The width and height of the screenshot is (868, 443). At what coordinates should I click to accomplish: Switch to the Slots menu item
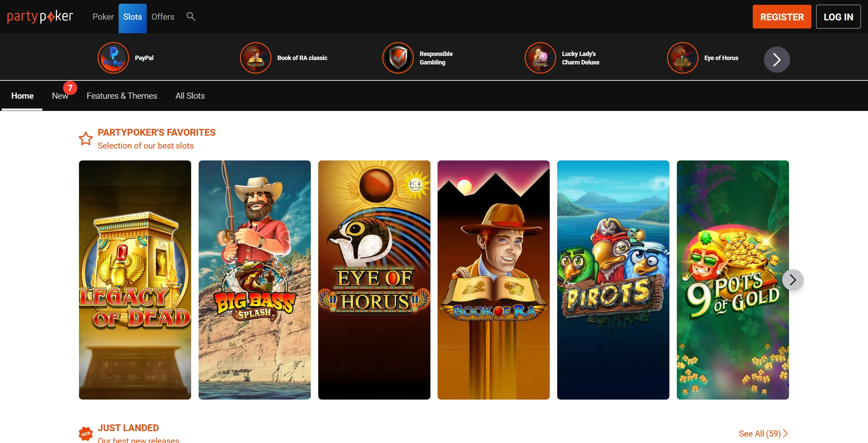133,17
